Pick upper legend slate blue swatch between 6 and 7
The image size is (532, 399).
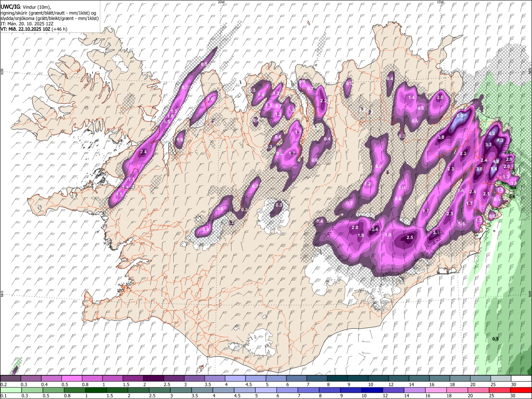point(296,379)
